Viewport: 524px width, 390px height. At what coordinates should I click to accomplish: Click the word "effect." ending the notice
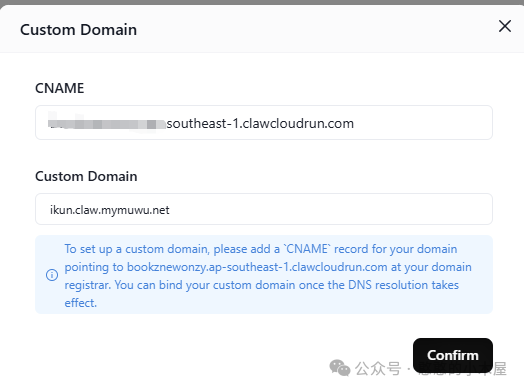81,303
